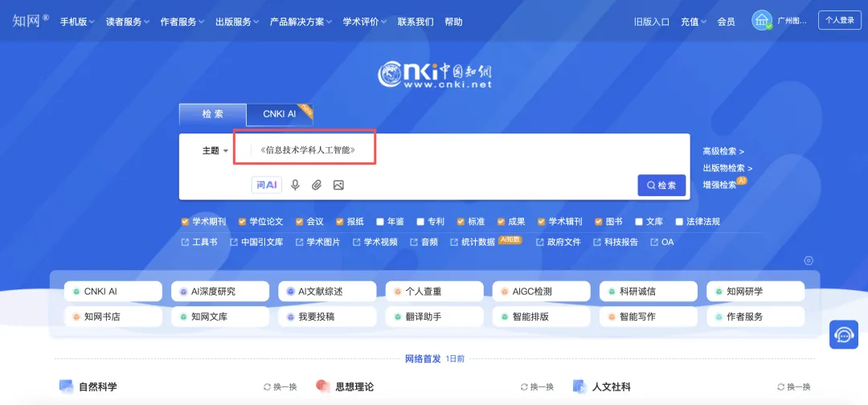Open the 主题 search field dropdown

215,150
